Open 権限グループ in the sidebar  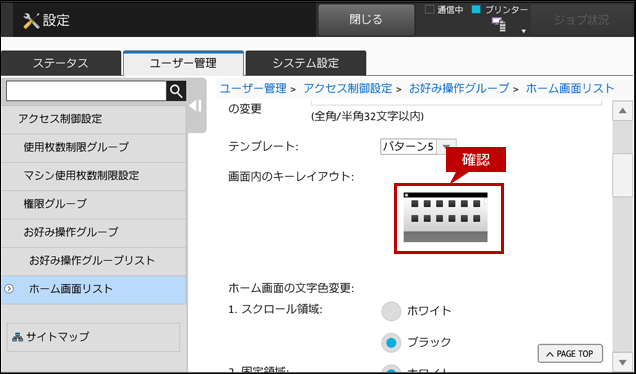pyautogui.click(x=94, y=204)
